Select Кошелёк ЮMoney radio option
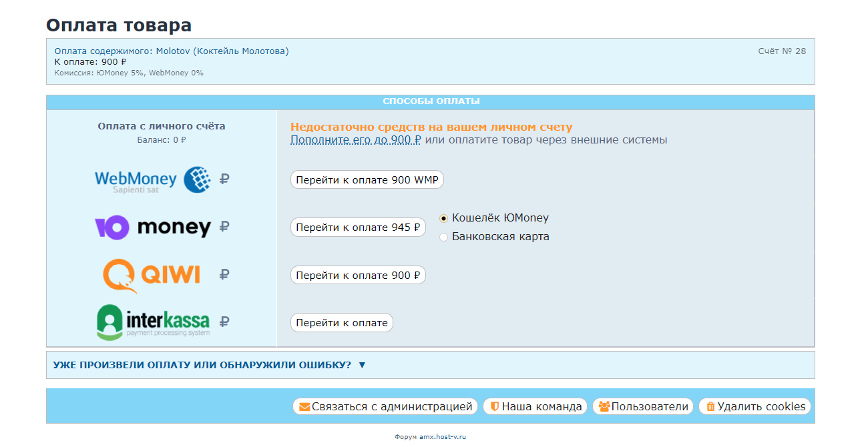The image size is (868, 447). [x=444, y=218]
